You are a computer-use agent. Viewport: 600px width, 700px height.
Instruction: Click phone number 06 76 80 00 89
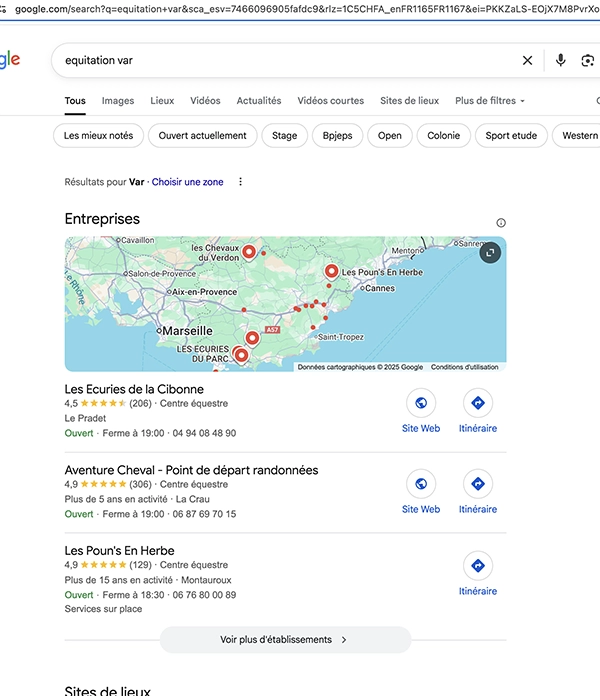pos(204,595)
